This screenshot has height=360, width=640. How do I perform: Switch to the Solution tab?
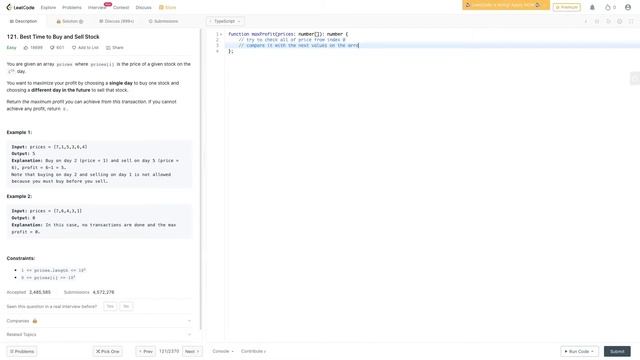pyautogui.click(x=70, y=21)
